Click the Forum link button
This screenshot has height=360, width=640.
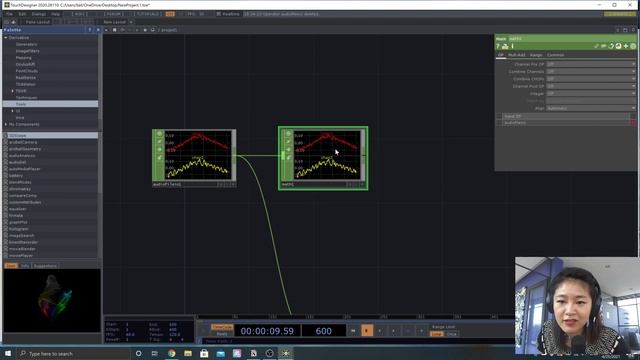[113, 14]
